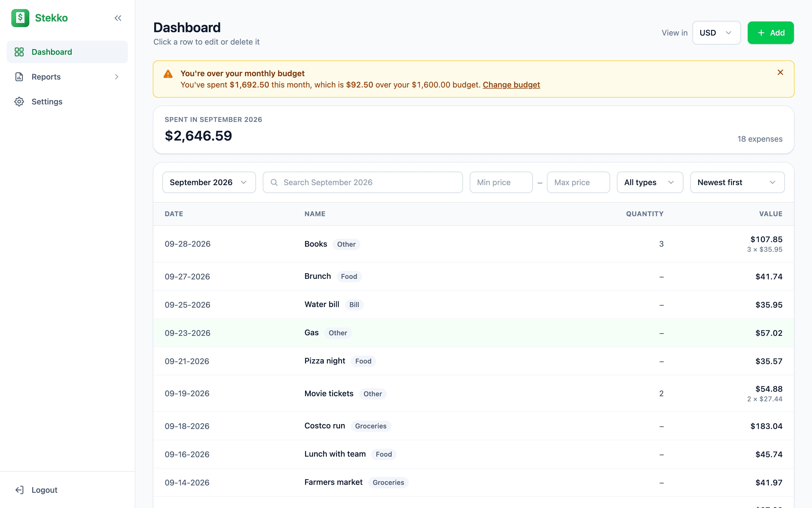812x508 pixels.
Task: Select the Pizza night expense row
Action: (x=473, y=361)
